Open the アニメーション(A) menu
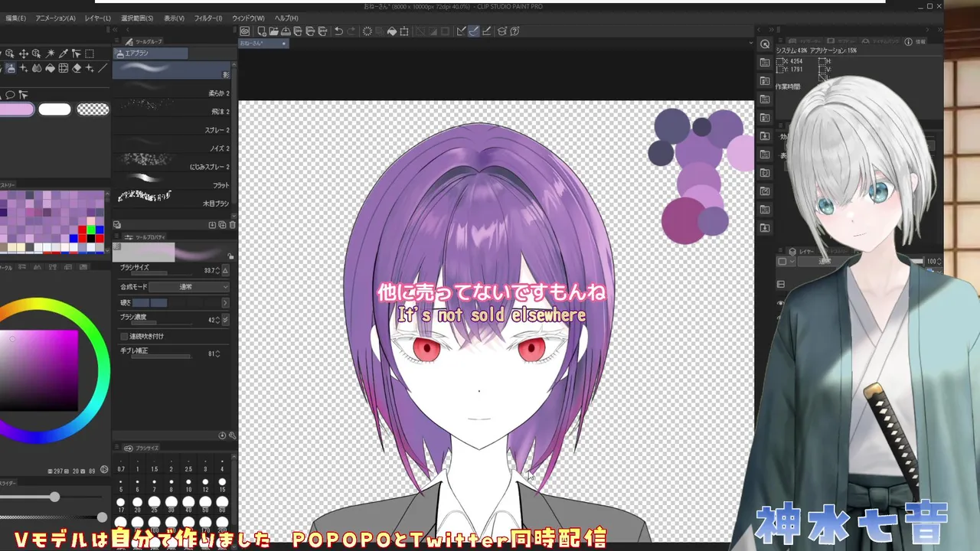This screenshot has width=980, height=551. pyautogui.click(x=55, y=18)
